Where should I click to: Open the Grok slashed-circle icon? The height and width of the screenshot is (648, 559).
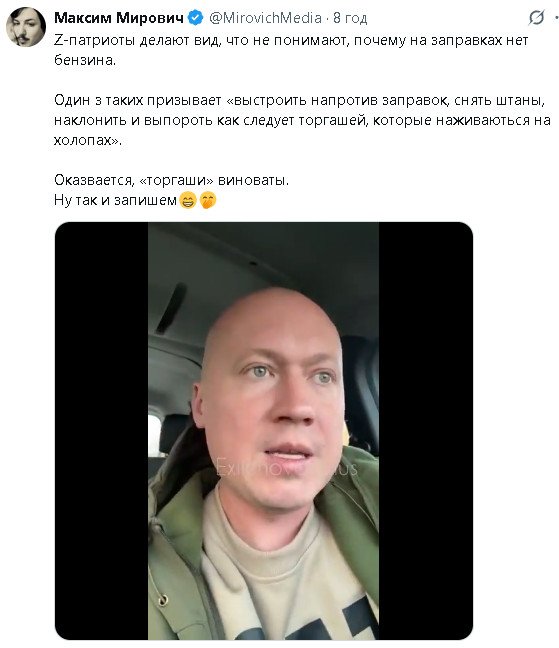tap(536, 18)
